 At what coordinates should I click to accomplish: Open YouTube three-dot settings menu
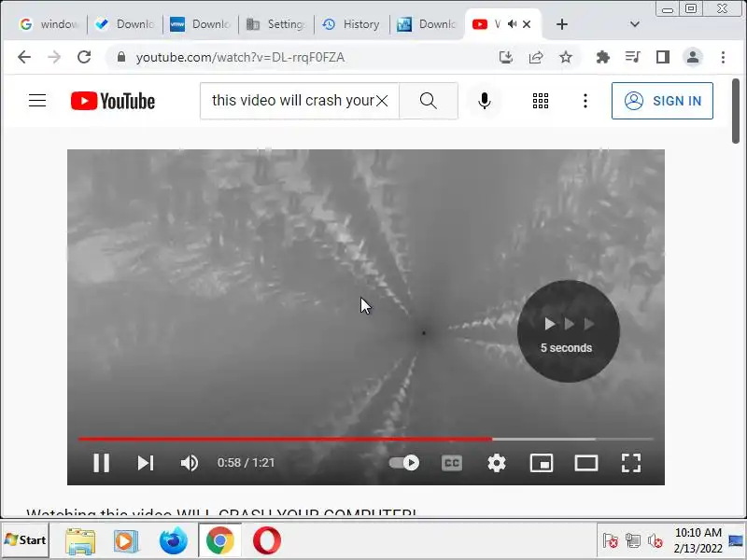coord(585,101)
